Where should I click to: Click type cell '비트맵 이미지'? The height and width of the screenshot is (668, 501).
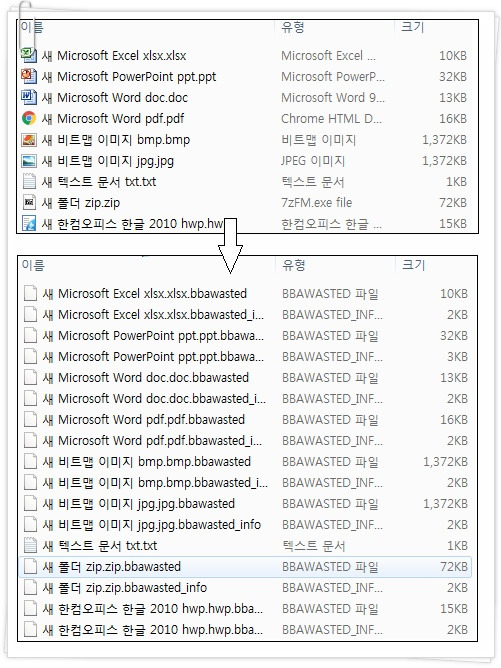(318, 139)
